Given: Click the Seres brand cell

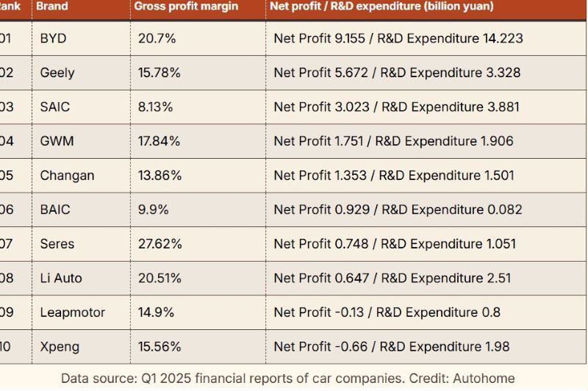Looking at the screenshot, I should [x=57, y=244].
